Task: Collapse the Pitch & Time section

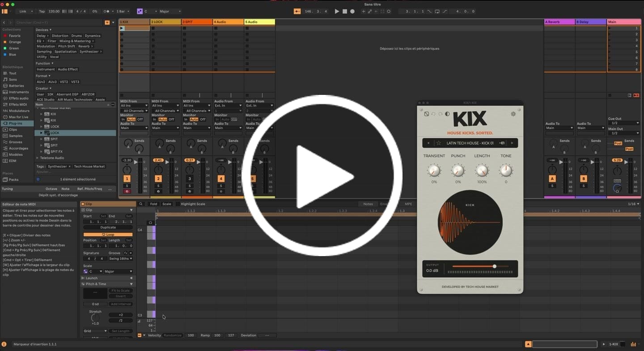Action: [131, 284]
